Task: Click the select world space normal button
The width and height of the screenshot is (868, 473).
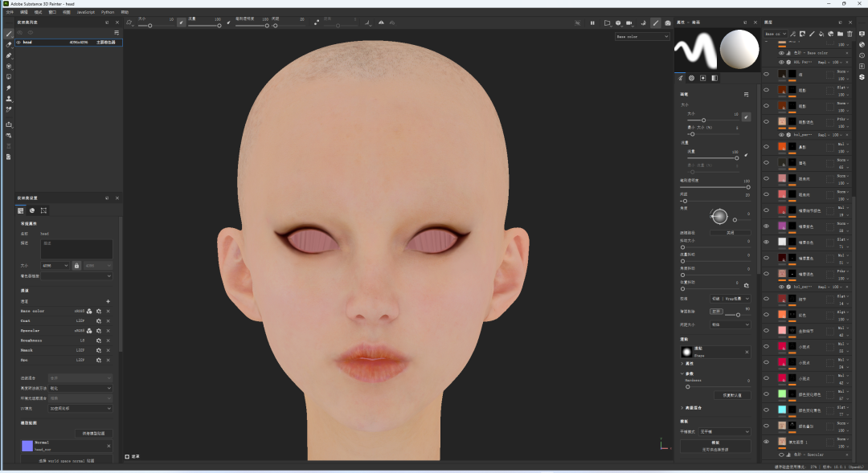Action: click(67, 459)
